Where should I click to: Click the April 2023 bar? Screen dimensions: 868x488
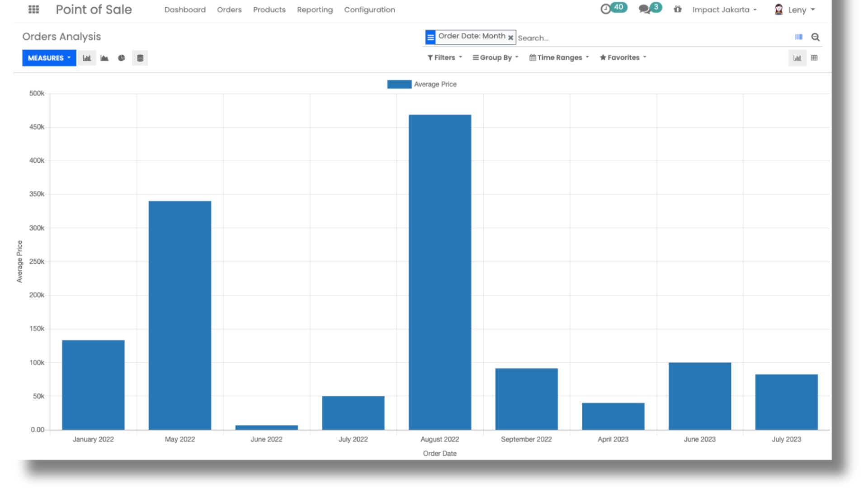(x=613, y=416)
